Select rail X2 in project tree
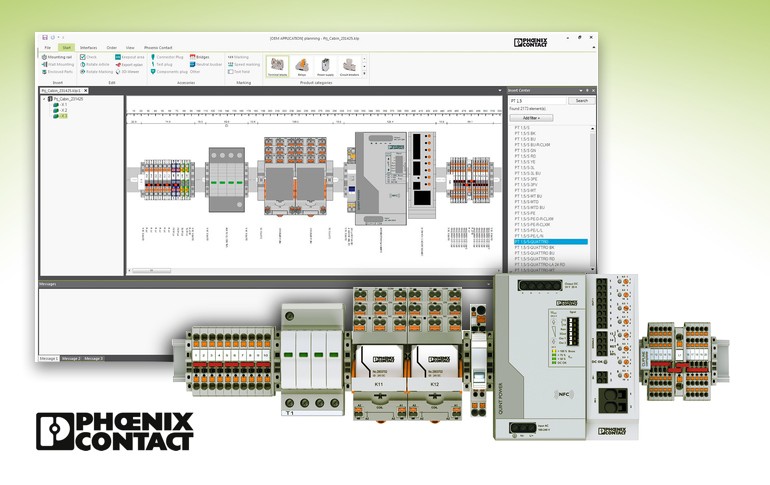The height and width of the screenshot is (485, 770). pos(60,110)
